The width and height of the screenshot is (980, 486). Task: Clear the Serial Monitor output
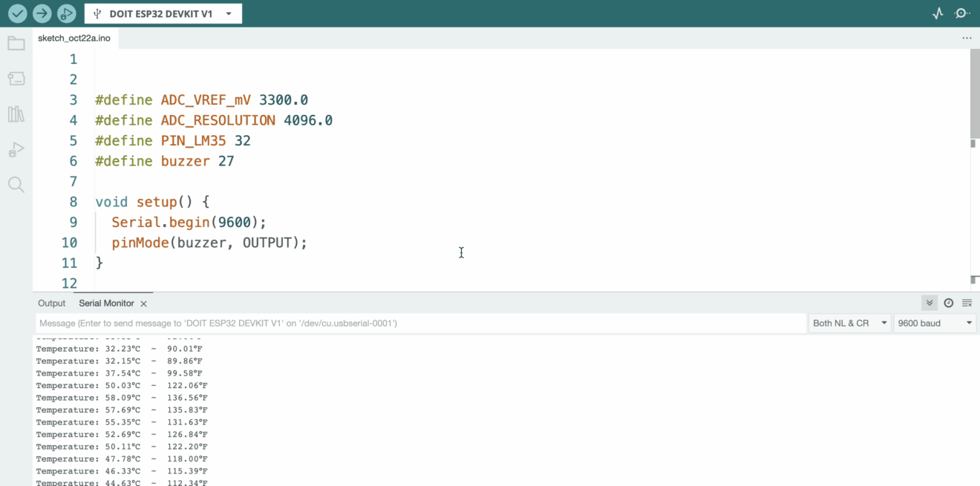tap(967, 303)
